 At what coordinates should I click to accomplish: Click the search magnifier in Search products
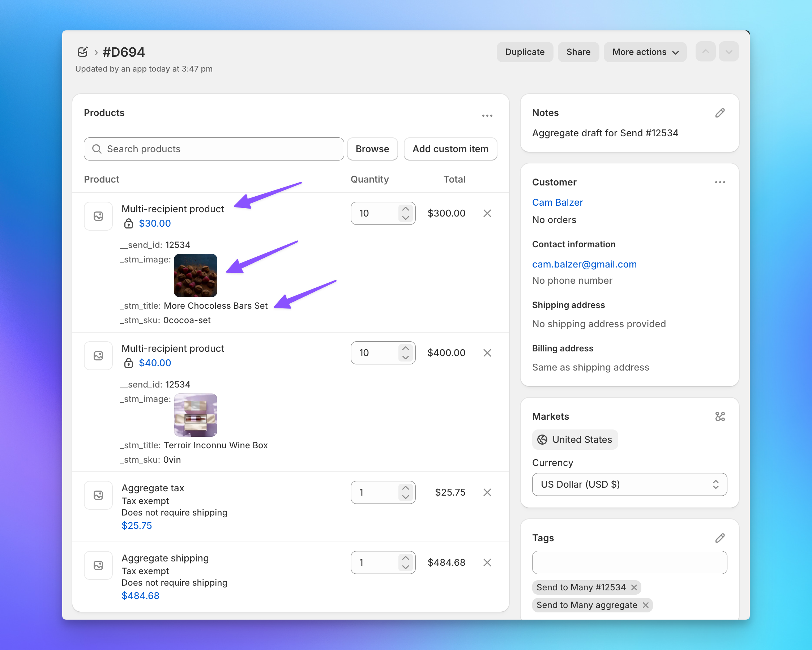point(97,149)
